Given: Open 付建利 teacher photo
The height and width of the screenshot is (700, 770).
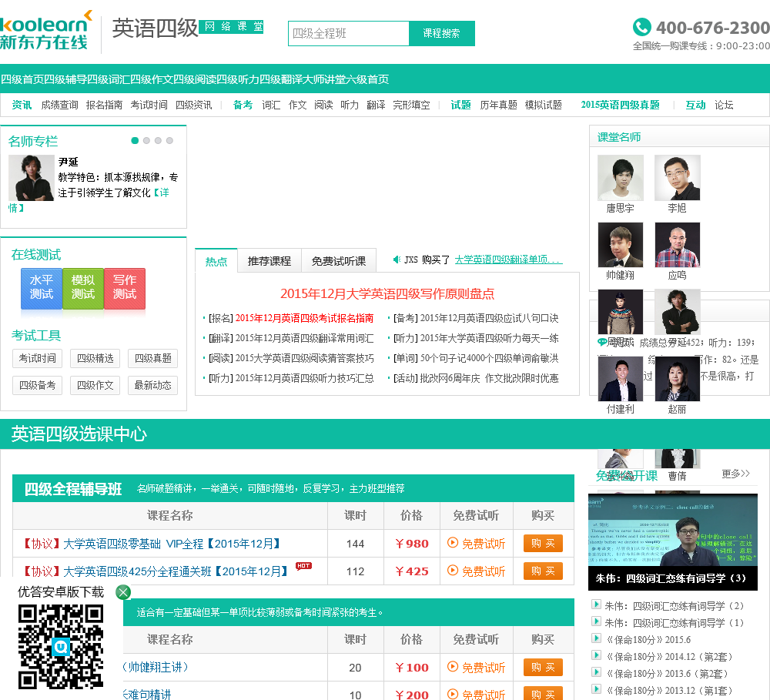Looking at the screenshot, I should pyautogui.click(x=620, y=379).
